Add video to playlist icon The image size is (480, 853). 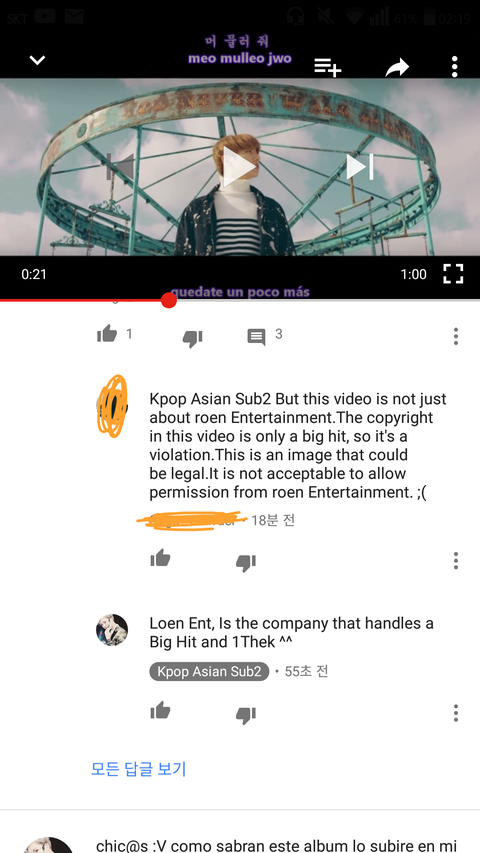pyautogui.click(x=327, y=67)
